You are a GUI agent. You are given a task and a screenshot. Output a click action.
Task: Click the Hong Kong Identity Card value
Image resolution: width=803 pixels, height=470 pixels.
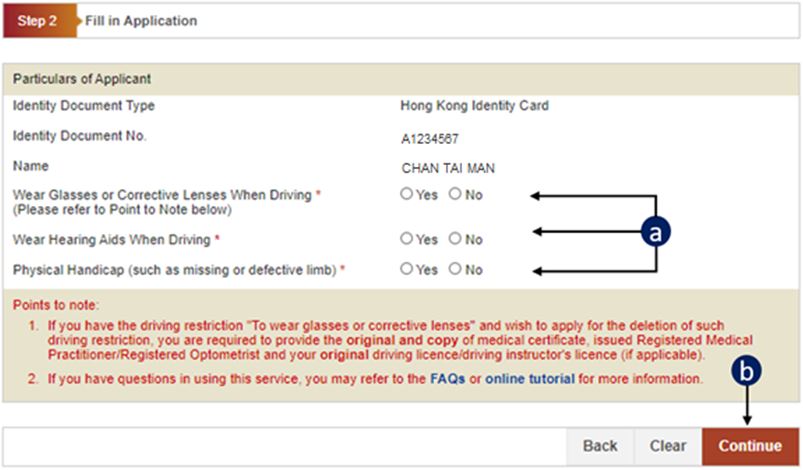[x=474, y=105]
